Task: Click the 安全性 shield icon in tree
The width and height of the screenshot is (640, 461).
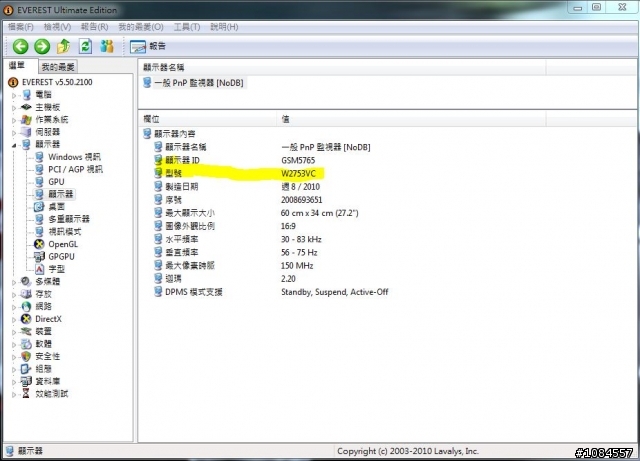Action: click(26, 356)
